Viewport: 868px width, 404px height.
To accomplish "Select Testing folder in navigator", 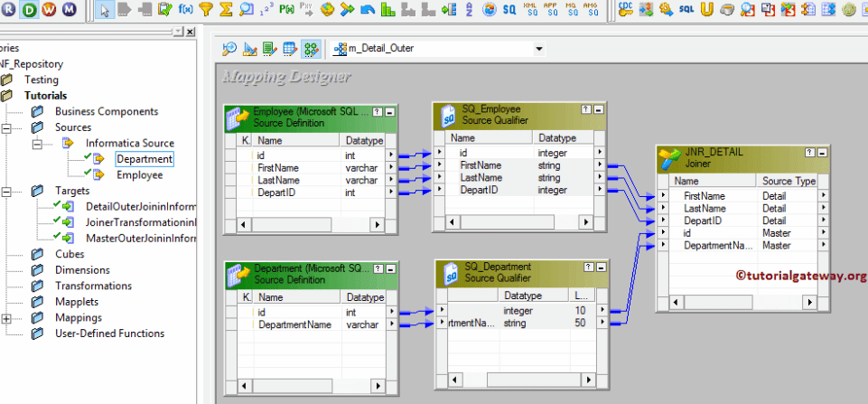I will (41, 80).
